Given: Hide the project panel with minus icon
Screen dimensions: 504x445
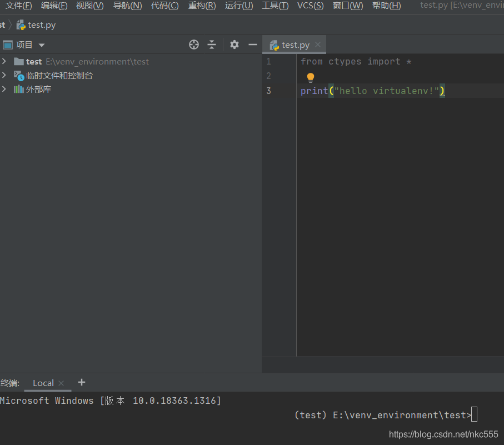Looking at the screenshot, I should [x=253, y=44].
